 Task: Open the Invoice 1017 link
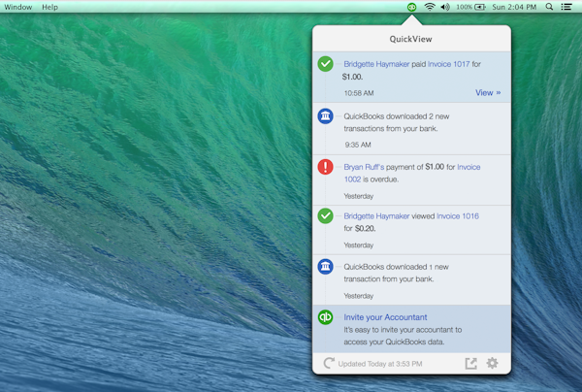[x=449, y=64]
